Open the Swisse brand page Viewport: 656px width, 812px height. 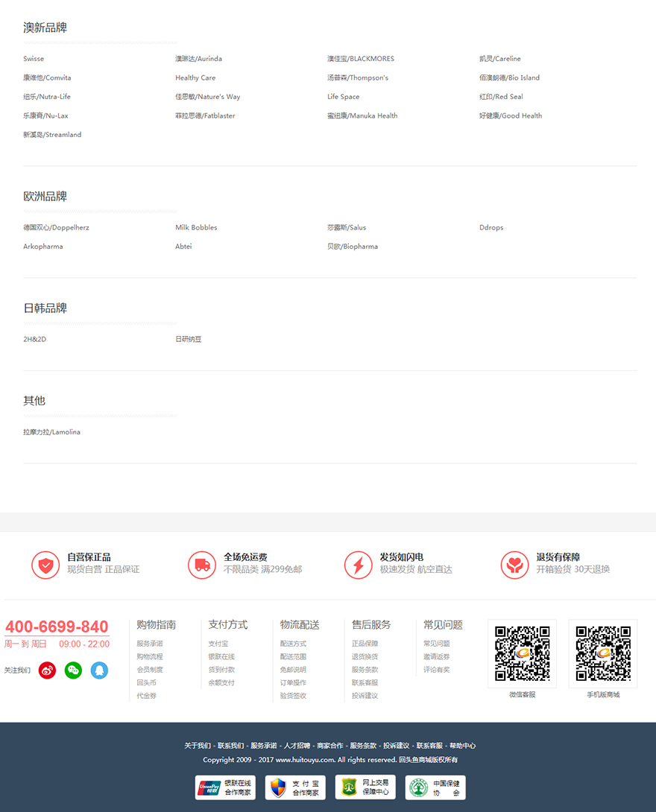[34, 59]
